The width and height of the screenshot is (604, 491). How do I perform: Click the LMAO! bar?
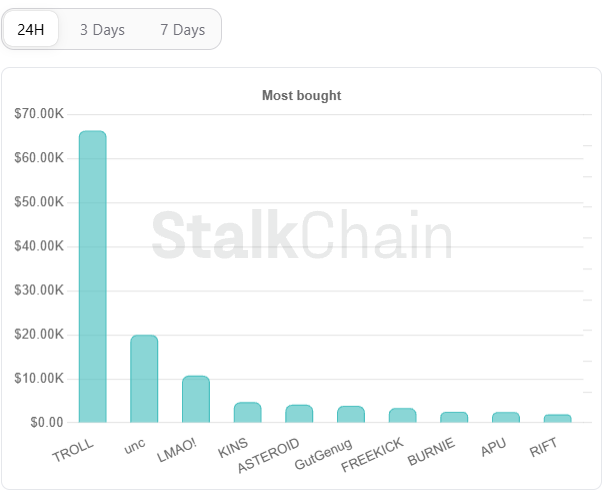pos(196,399)
